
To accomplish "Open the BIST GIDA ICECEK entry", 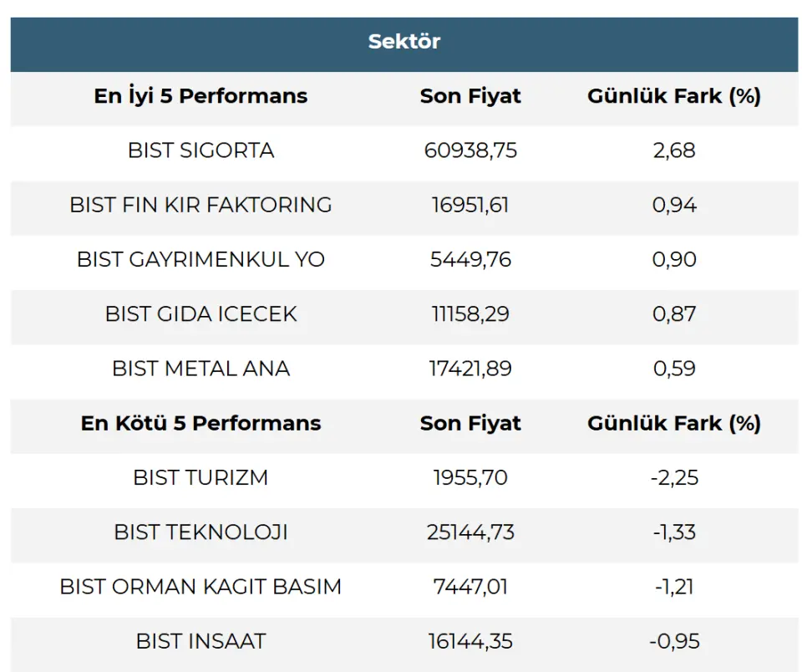I will tap(200, 314).
